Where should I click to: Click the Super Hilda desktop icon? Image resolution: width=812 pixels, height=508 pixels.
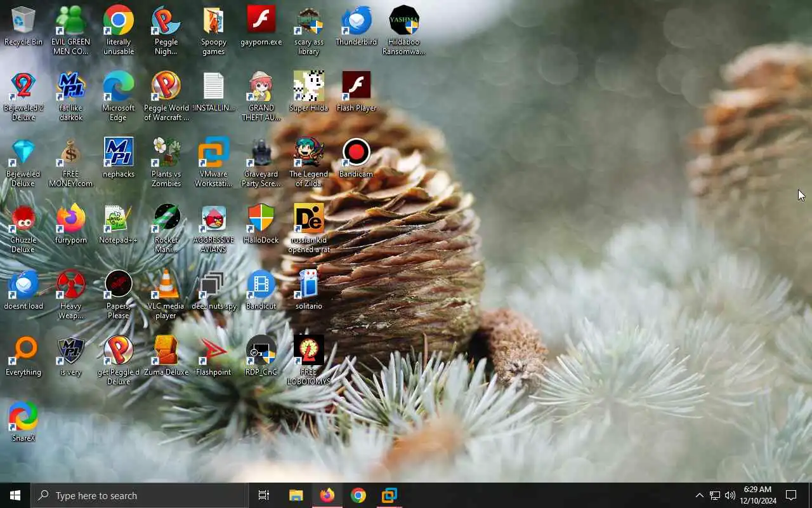click(309, 93)
